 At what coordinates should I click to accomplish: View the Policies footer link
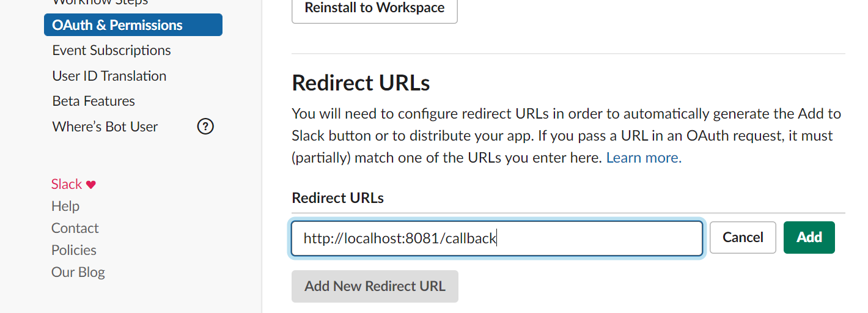coord(74,250)
